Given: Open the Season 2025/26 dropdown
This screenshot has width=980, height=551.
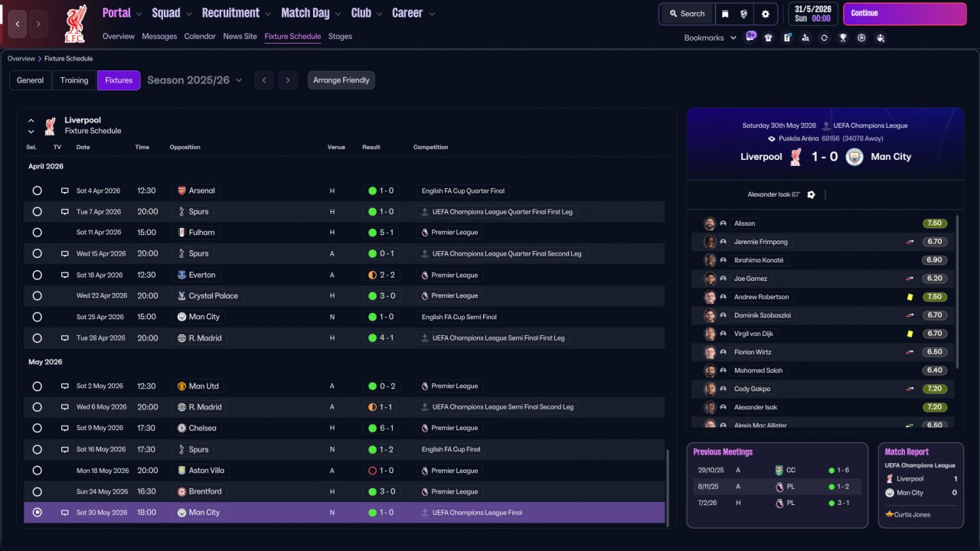Looking at the screenshot, I should 194,80.
